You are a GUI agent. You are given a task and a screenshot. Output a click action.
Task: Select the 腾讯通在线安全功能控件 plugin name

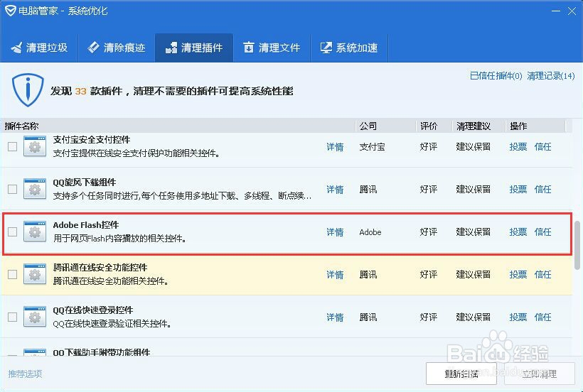click(100, 267)
